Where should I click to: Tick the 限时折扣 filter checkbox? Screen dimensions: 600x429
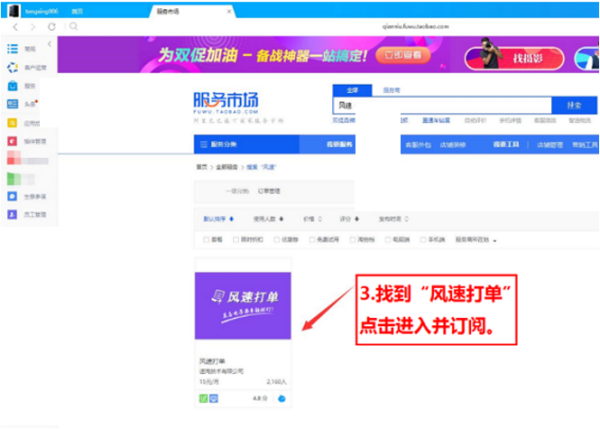236,240
